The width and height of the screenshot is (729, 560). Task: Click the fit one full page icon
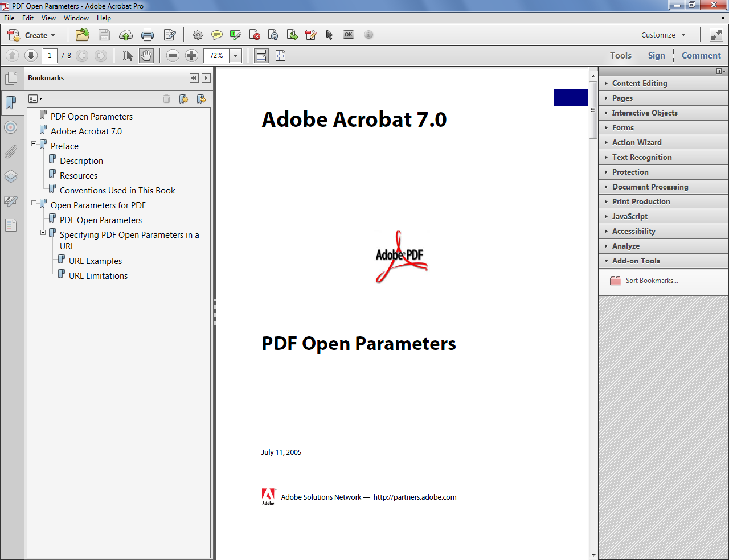click(x=280, y=55)
